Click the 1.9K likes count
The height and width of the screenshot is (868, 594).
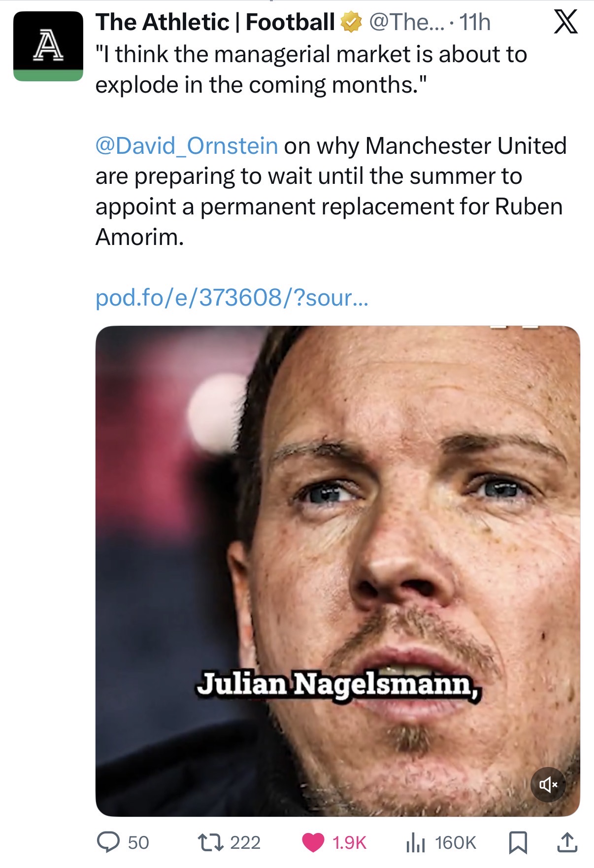(x=349, y=842)
